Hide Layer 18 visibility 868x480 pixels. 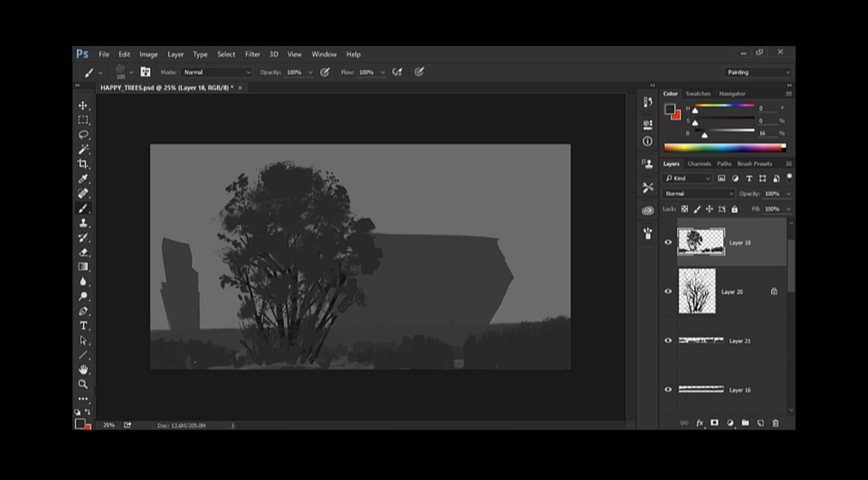668,242
